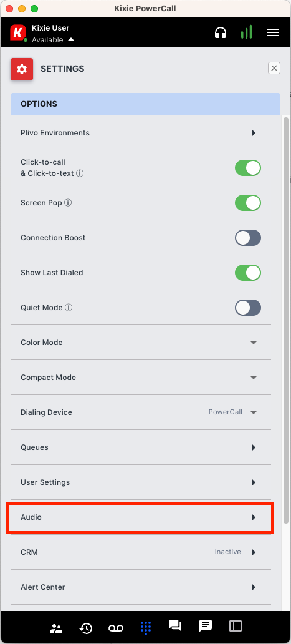Open the availability status dropdown arrow
This screenshot has height=644, width=291.
71,40
